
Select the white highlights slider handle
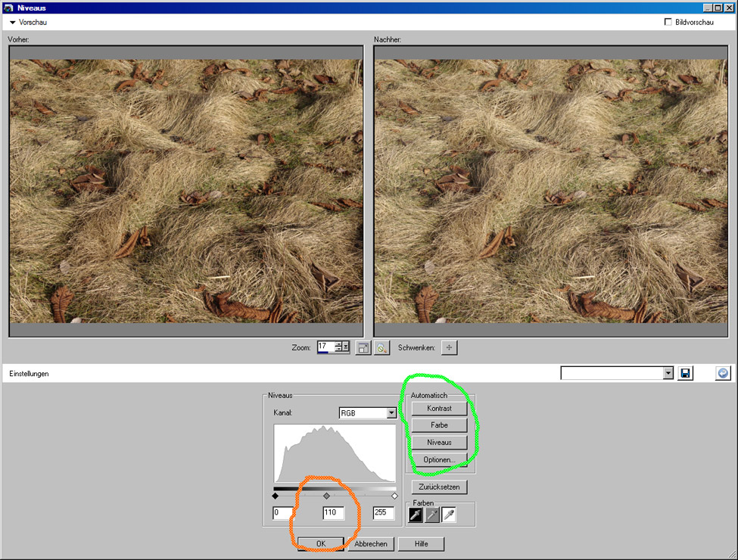(x=394, y=496)
